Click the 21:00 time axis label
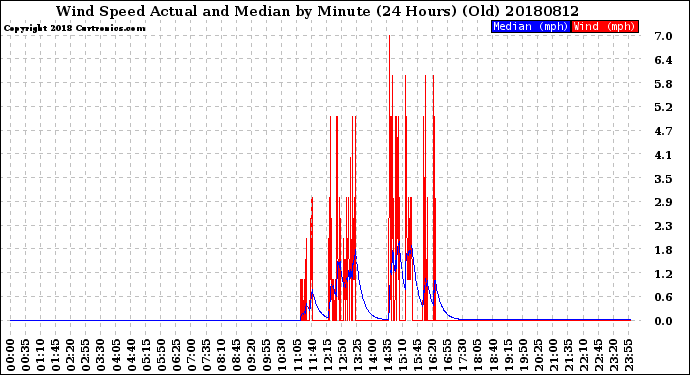This screenshot has height=375, width=690. (553, 355)
